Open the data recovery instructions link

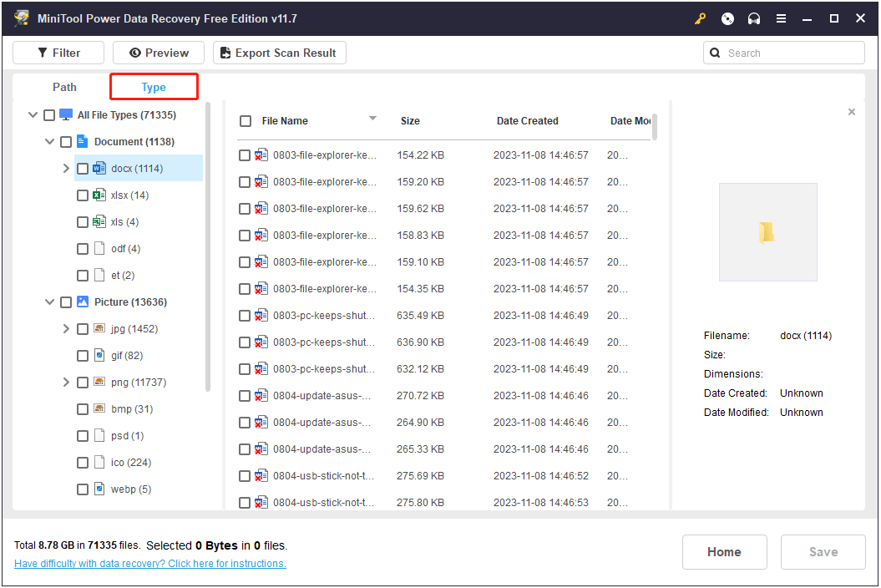(x=144, y=563)
